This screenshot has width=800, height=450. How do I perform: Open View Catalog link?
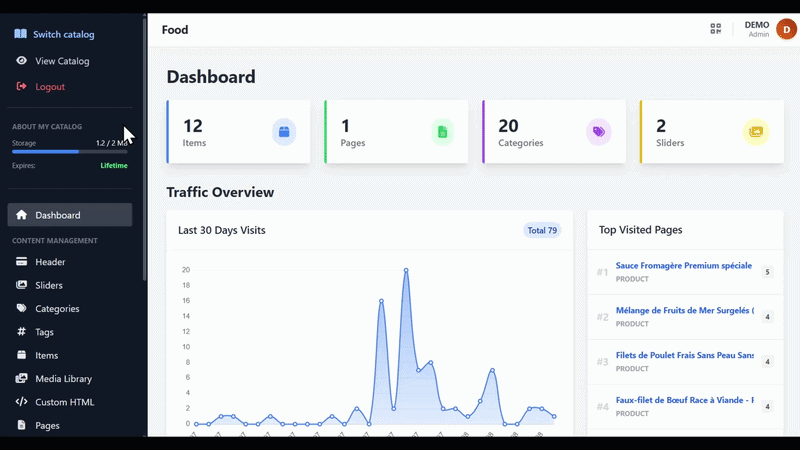coord(62,61)
